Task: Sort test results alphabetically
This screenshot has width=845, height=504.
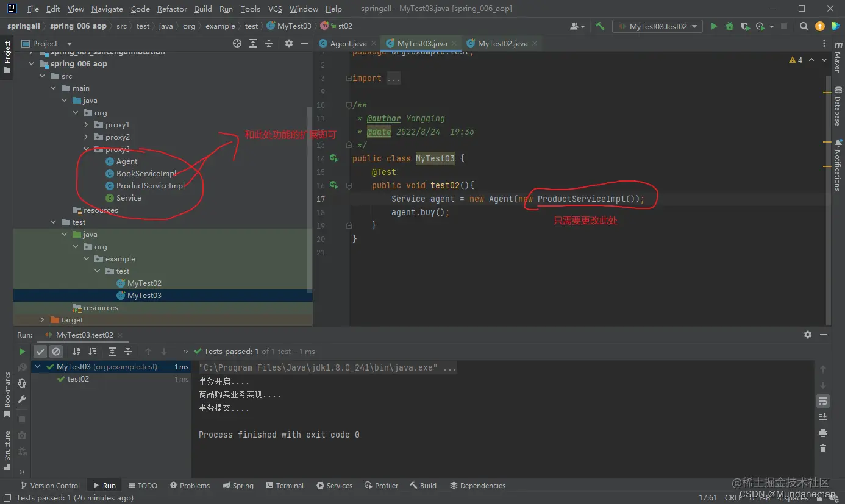Action: point(76,352)
